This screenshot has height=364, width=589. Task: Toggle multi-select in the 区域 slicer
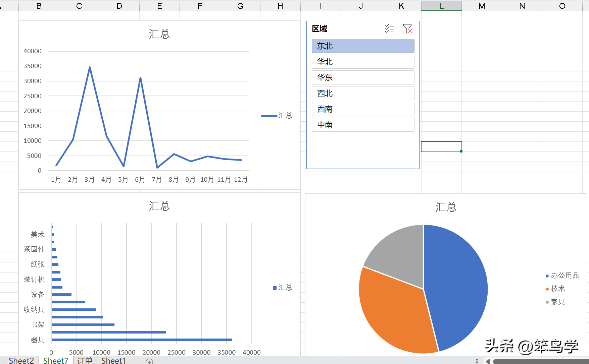[x=389, y=28]
